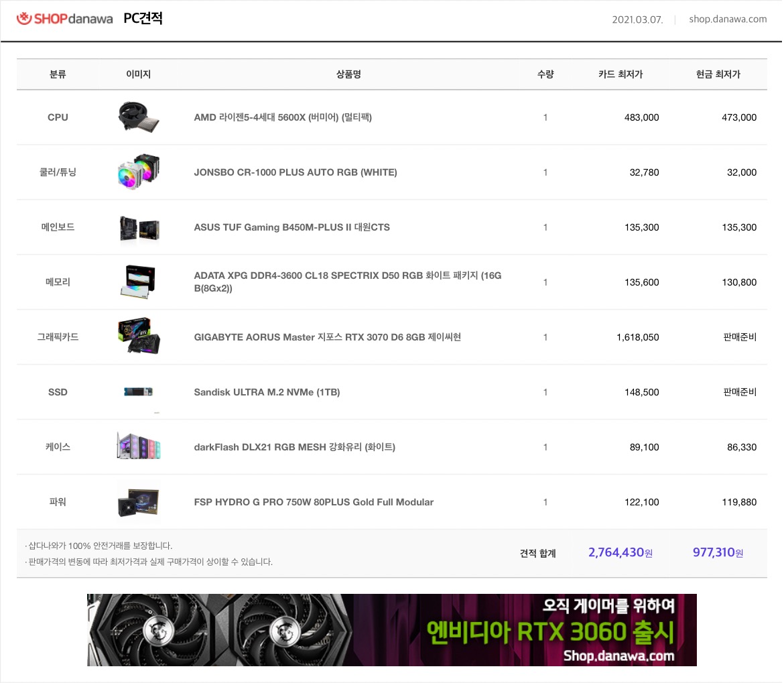Click the 카드 최저가 column header
Viewport: 784px width, 683px height.
[620, 74]
